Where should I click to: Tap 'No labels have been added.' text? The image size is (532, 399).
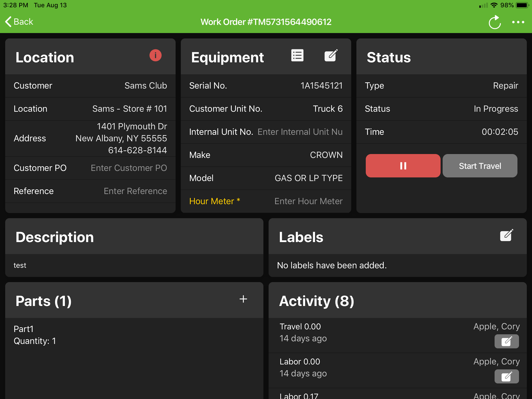coord(332,265)
